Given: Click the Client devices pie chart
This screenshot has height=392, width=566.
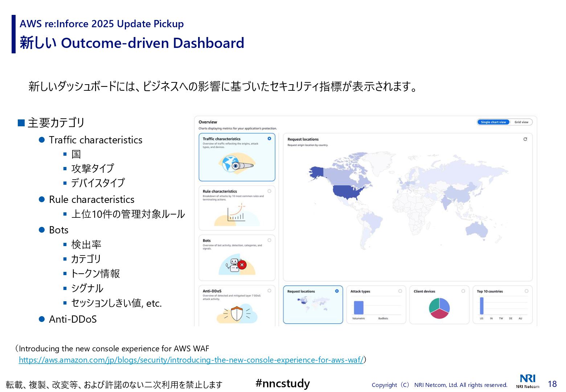Looking at the screenshot, I should tap(439, 308).
